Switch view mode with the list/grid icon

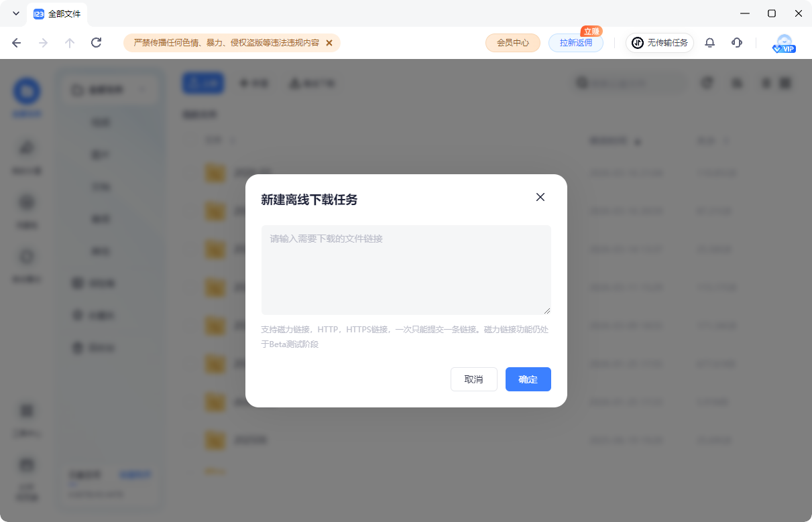[785, 82]
